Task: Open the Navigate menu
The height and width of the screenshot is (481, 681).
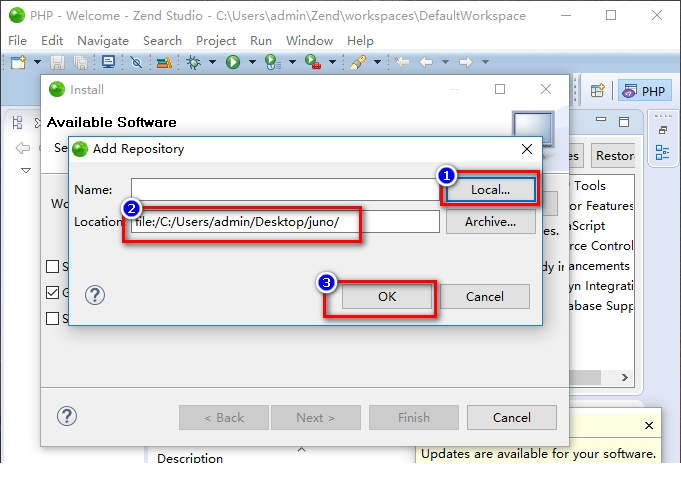Action: 103,41
